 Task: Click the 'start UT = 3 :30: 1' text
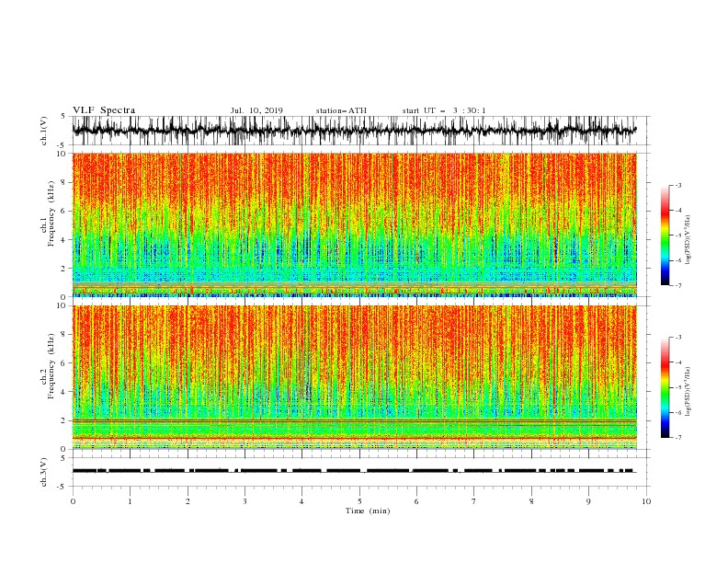(x=443, y=110)
